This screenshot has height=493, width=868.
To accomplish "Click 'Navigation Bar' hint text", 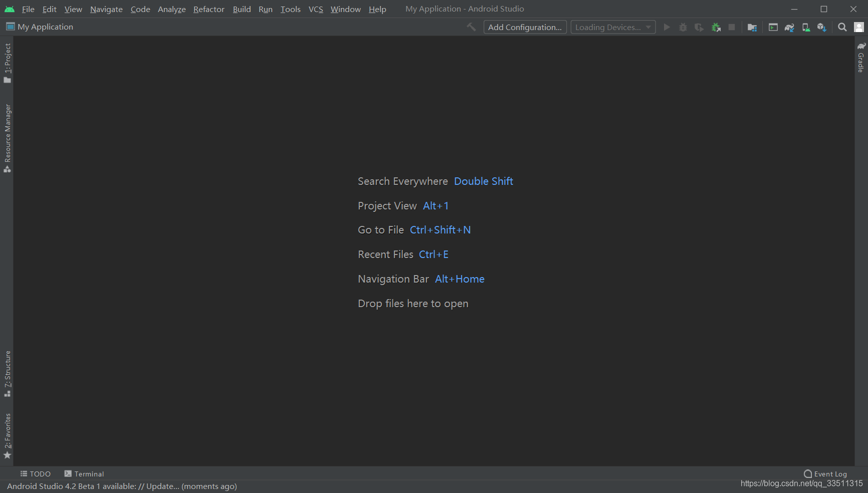I will tap(393, 279).
